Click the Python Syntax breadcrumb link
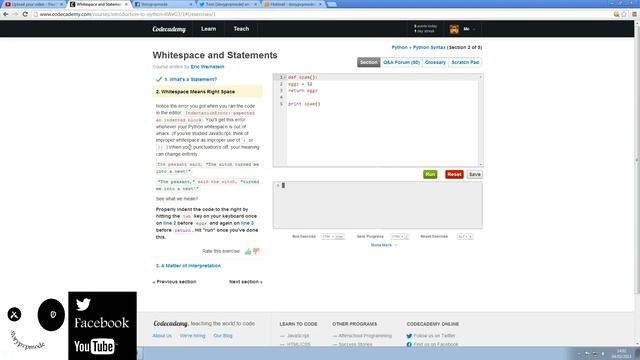 [x=429, y=47]
